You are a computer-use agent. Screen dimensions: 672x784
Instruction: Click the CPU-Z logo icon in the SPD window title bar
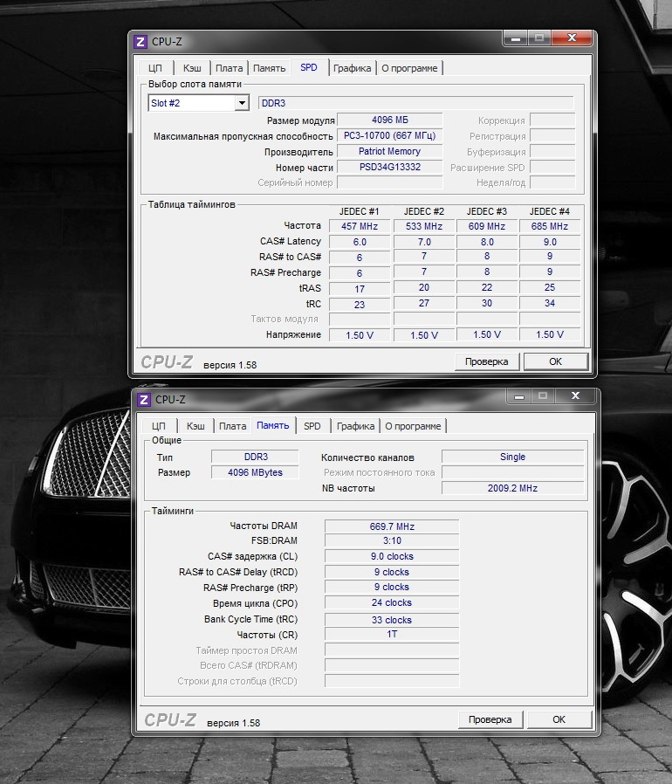click(141, 42)
